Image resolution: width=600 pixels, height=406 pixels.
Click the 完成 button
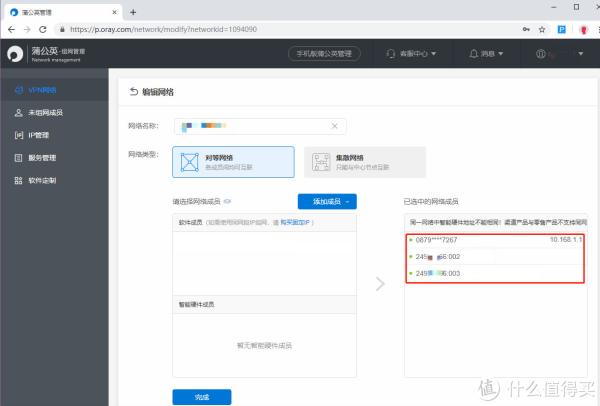point(202,396)
